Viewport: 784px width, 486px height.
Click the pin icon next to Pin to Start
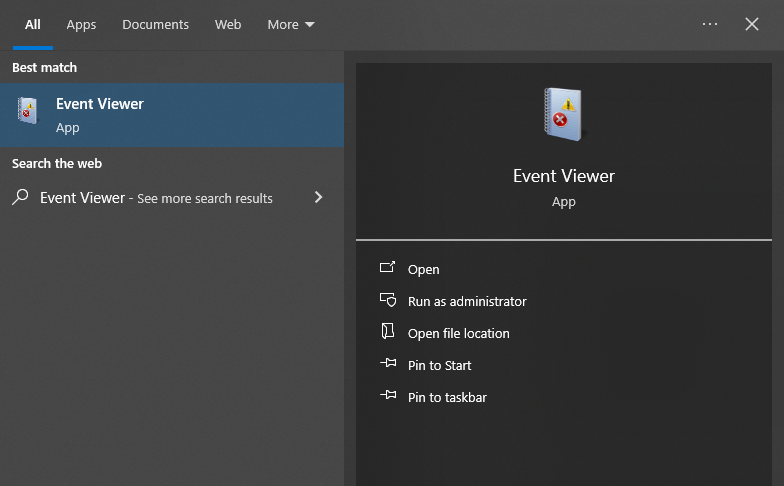click(388, 365)
